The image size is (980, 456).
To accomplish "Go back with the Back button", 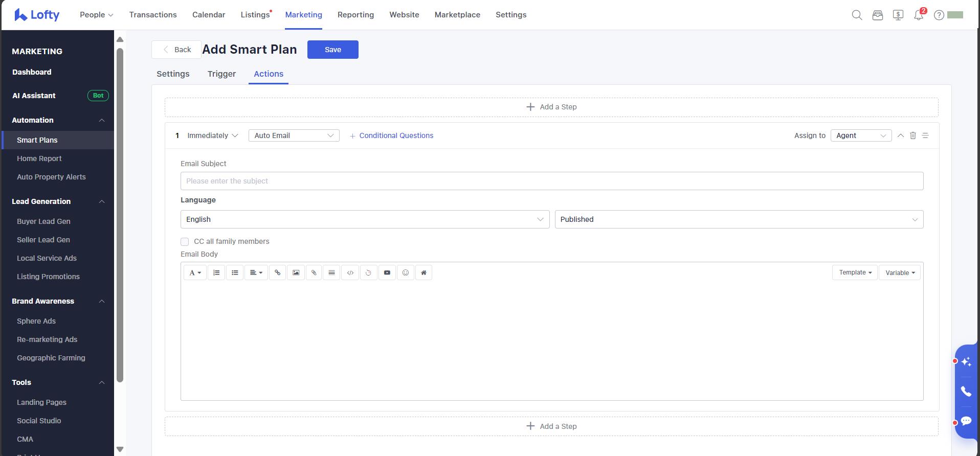I will tap(176, 50).
